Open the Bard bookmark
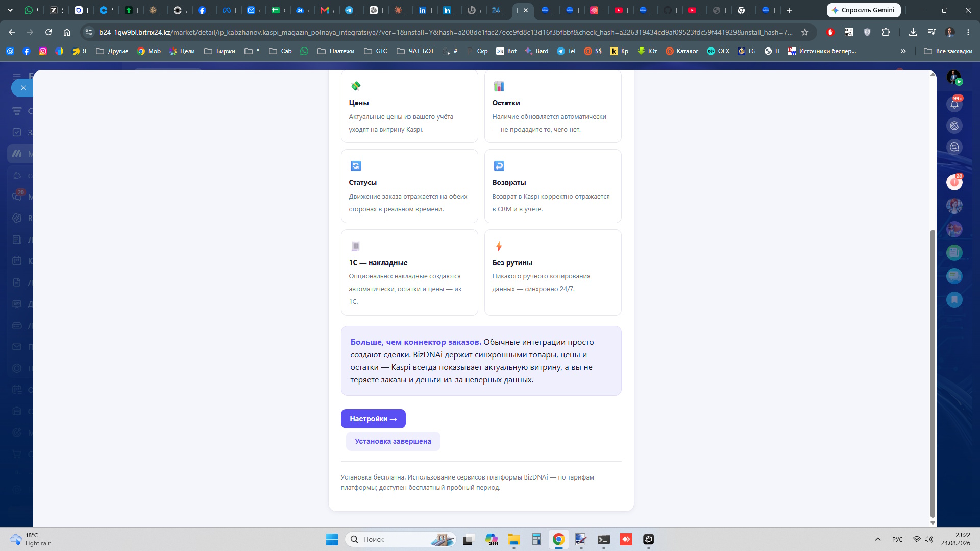 pos(536,51)
